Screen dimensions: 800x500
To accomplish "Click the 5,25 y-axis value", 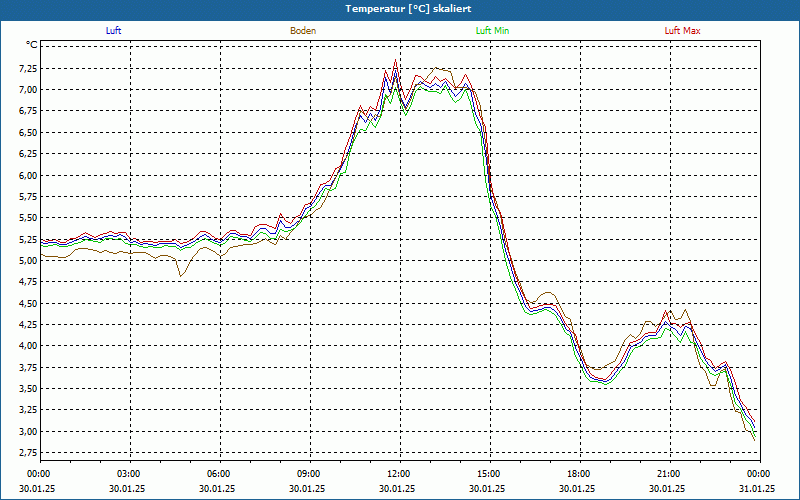I will click(28, 239).
